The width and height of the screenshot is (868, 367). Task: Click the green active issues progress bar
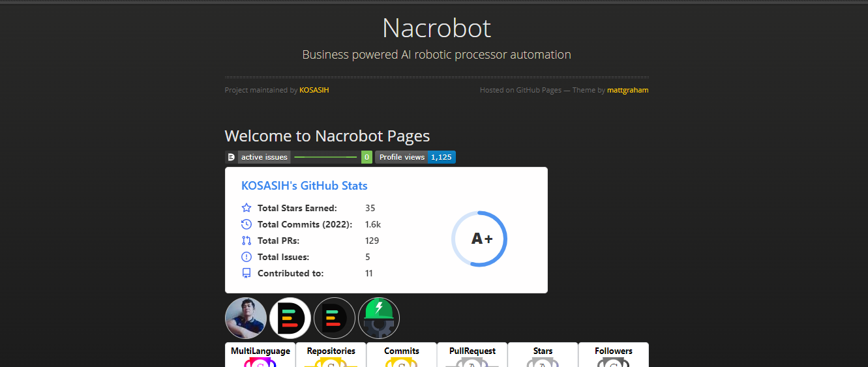pyautogui.click(x=325, y=157)
